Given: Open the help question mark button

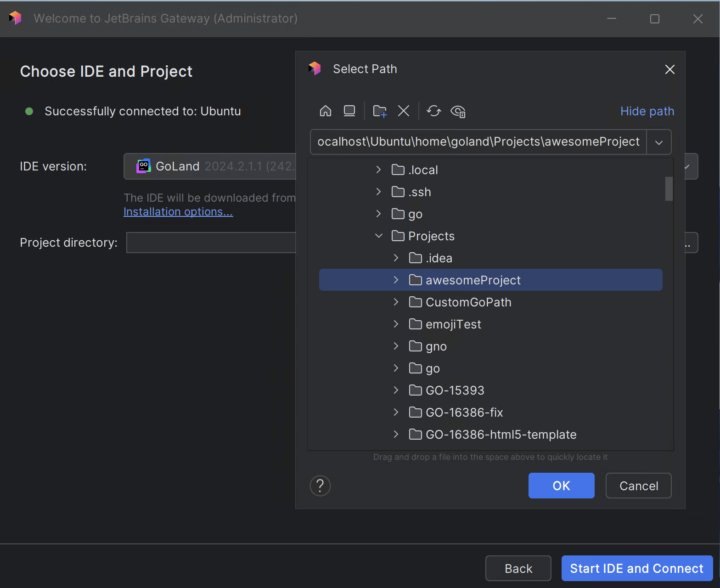Looking at the screenshot, I should point(320,486).
